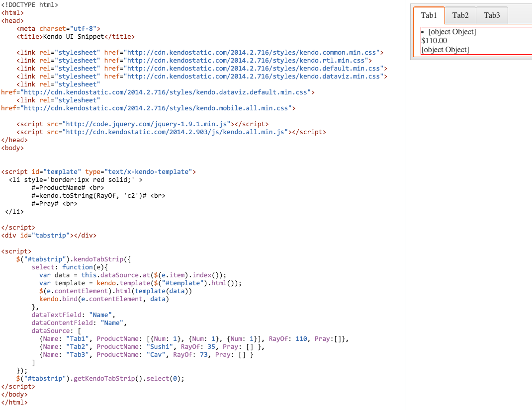
Task: Click the var data = this.dataSource.at line
Action: pyautogui.click(x=133, y=275)
